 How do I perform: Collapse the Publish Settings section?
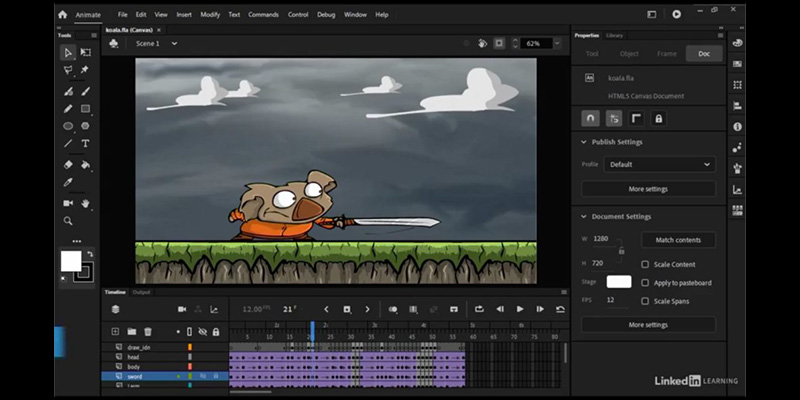584,142
